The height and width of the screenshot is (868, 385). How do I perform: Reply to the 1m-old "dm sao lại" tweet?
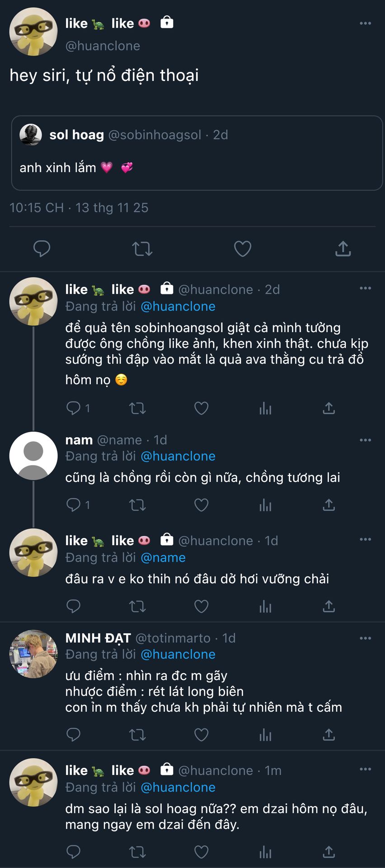(73, 852)
